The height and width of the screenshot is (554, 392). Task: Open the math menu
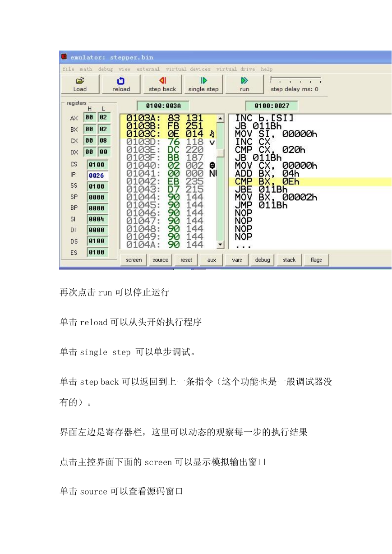coord(86,69)
